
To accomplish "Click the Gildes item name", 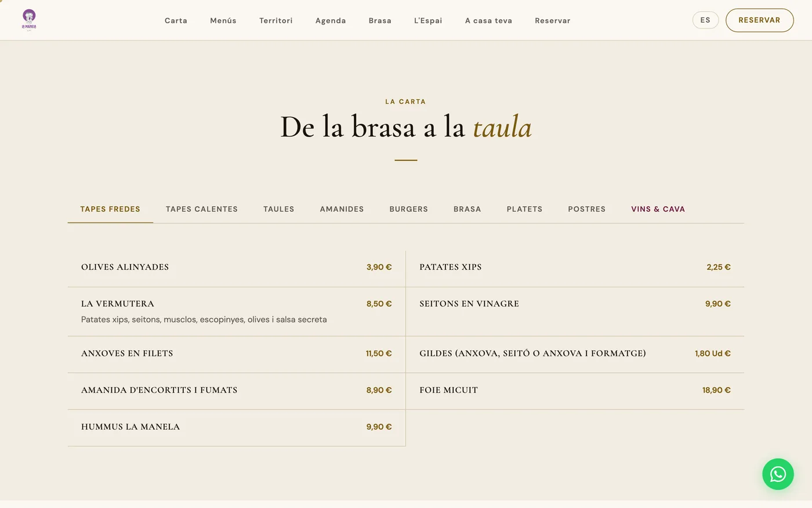I will pos(532,353).
